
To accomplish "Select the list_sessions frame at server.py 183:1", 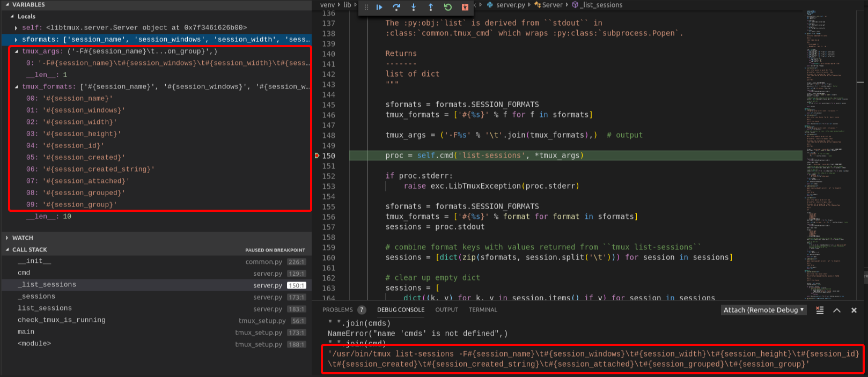I will point(156,308).
